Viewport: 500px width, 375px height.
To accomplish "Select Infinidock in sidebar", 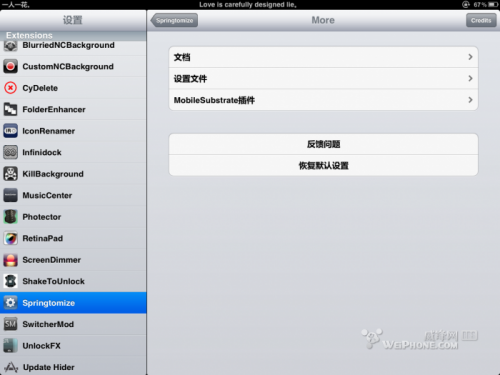I will (73, 152).
